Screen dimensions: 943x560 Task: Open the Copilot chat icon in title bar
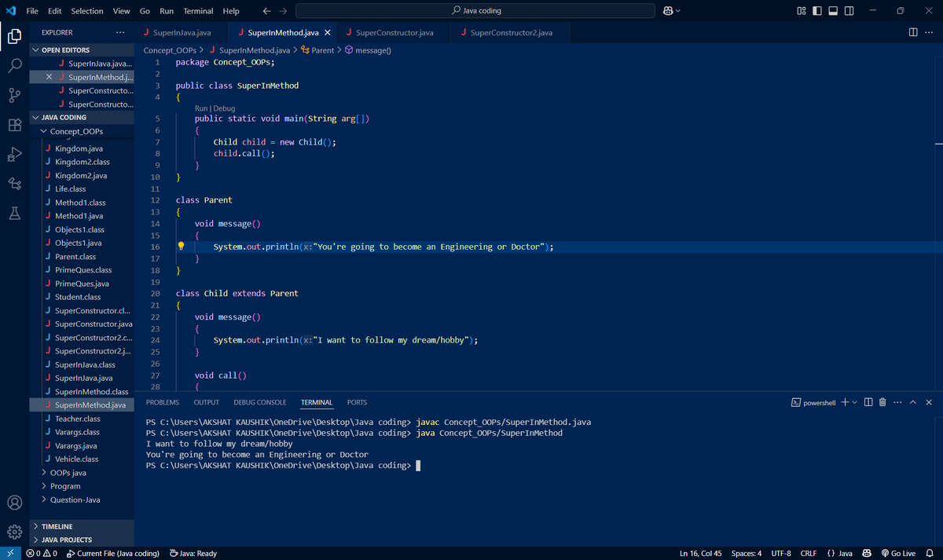point(669,11)
